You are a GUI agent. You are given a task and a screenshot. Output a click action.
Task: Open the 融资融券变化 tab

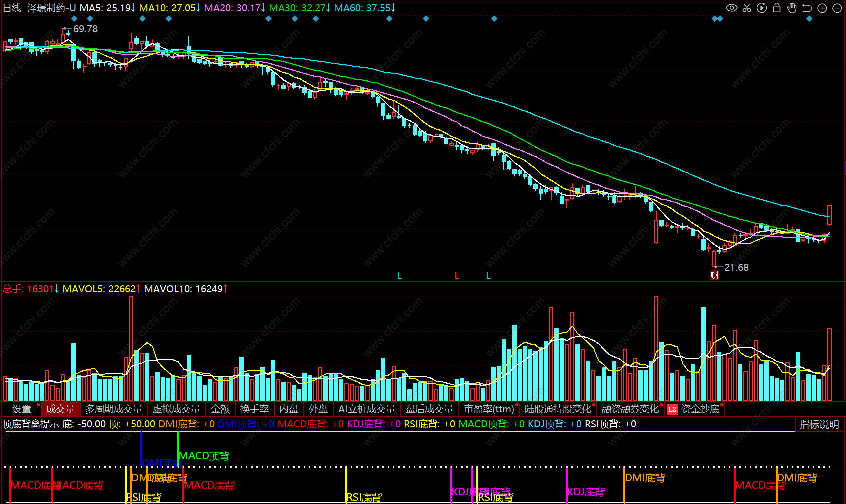[x=630, y=409]
